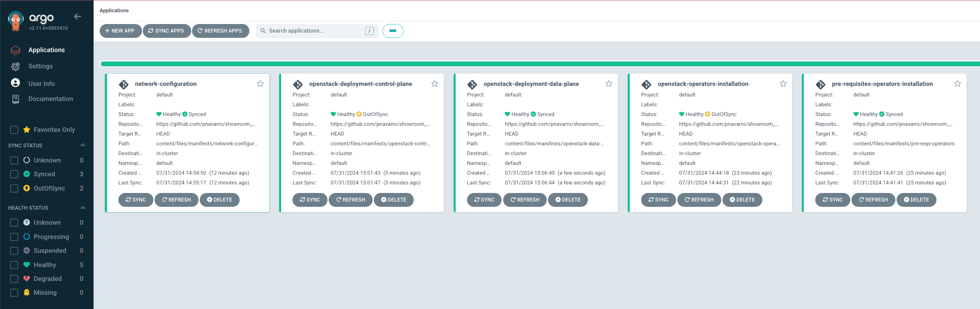
Task: Delete the pre-requisites-operators-installation application
Action: [x=916, y=200]
